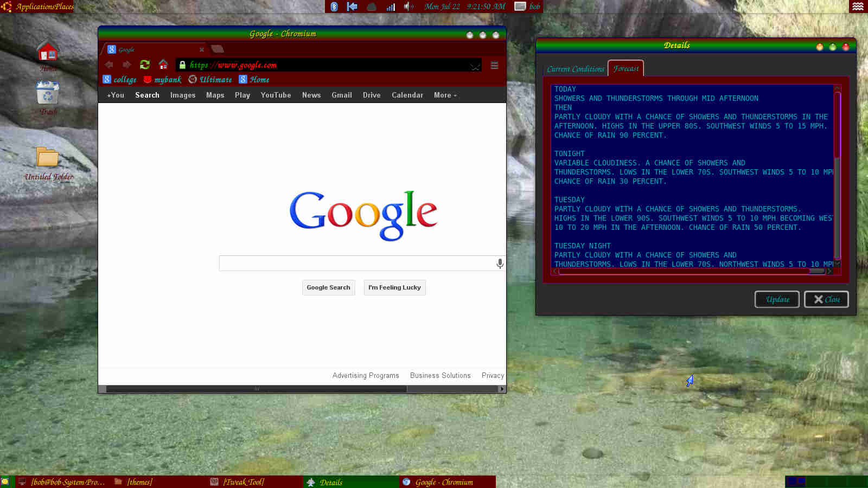Open the Home desktop icon

[48, 56]
